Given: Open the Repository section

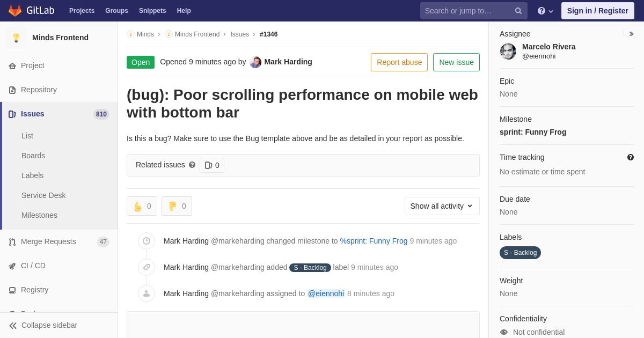Looking at the screenshot, I should coord(39,90).
